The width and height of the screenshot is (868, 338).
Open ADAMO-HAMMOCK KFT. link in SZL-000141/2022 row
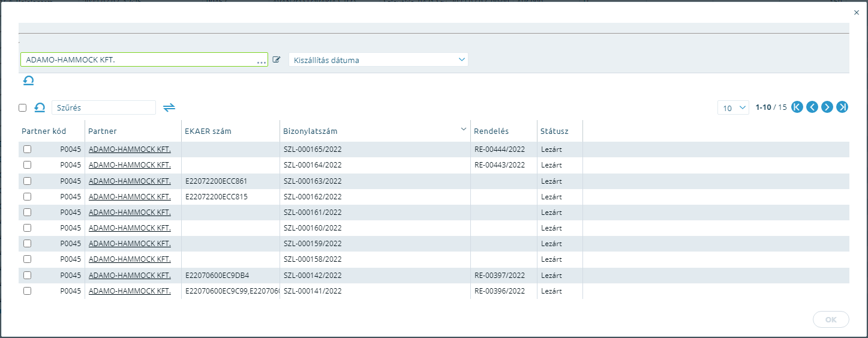click(x=130, y=291)
